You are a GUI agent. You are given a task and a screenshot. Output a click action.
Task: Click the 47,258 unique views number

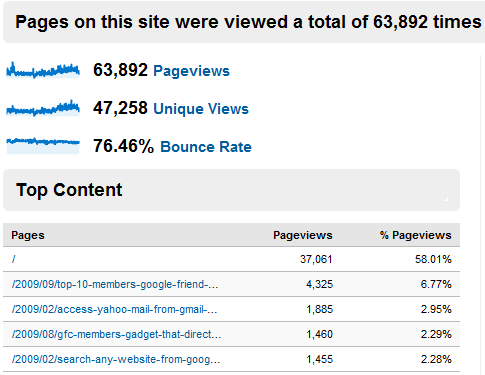click(x=120, y=108)
